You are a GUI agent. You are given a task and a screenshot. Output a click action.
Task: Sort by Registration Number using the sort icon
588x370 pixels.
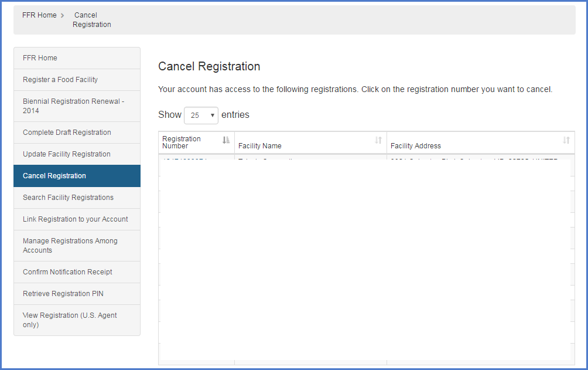point(226,140)
